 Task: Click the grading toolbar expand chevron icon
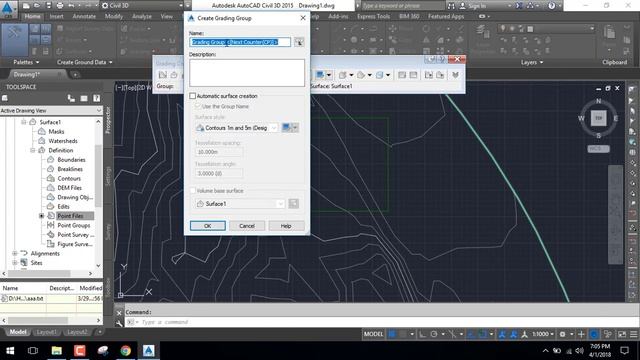pos(455,75)
